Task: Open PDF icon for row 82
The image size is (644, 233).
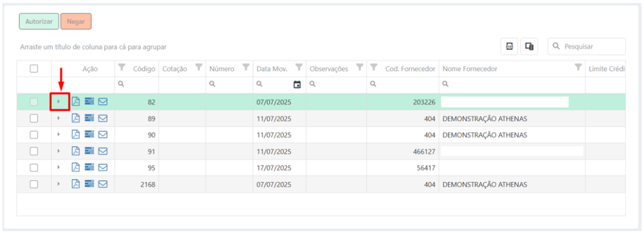Action: (x=75, y=101)
